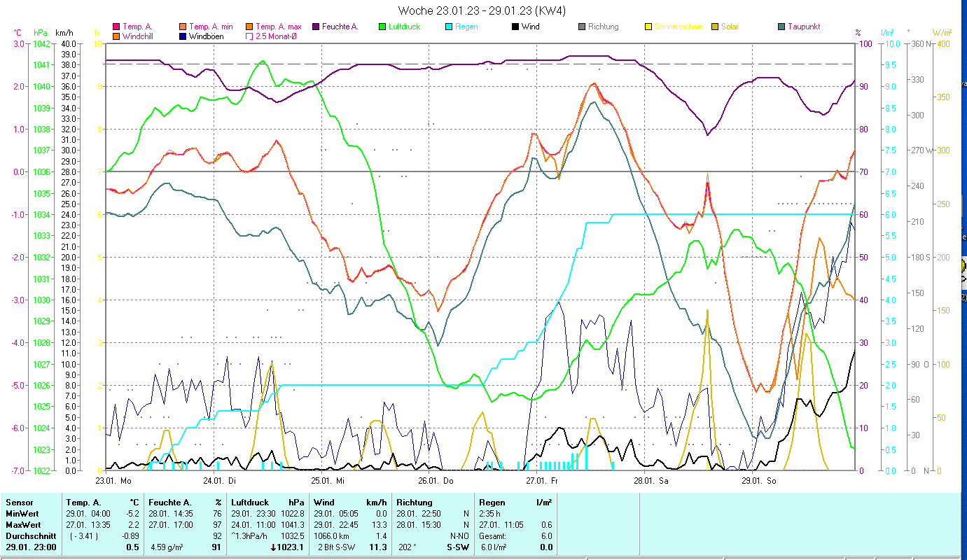Click the '29.01. 04:00' minimum temperature time
967x560 pixels.
pyautogui.click(x=88, y=514)
